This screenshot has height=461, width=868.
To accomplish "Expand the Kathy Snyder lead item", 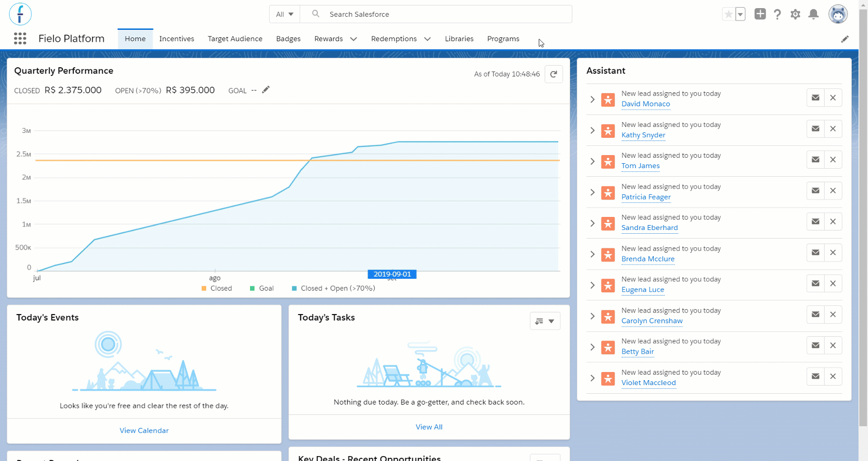I will point(592,130).
